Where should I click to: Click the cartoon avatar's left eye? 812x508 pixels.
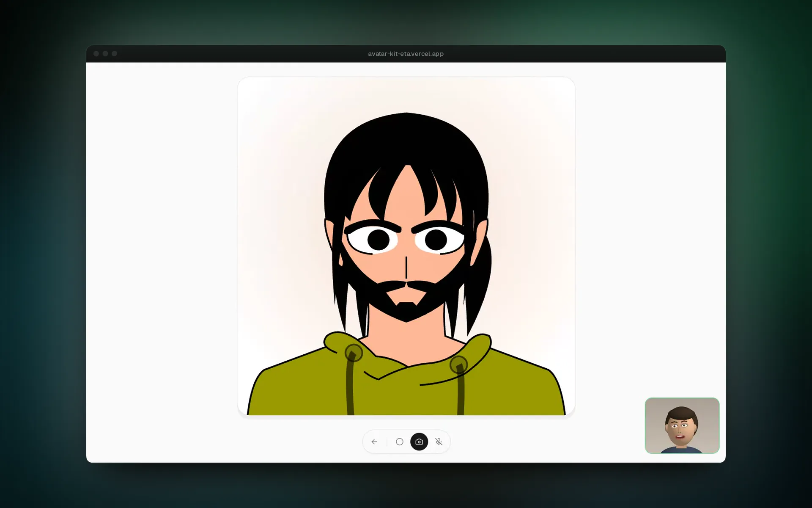click(x=373, y=240)
